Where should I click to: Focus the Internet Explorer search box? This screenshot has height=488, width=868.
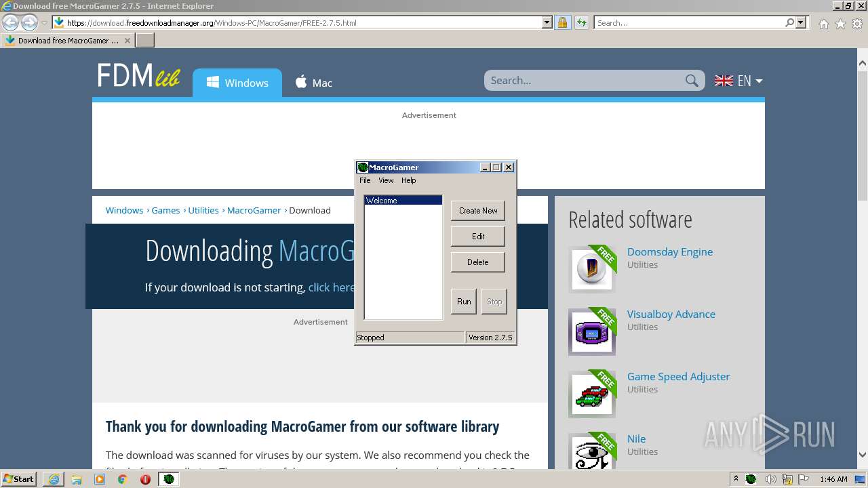pos(689,22)
